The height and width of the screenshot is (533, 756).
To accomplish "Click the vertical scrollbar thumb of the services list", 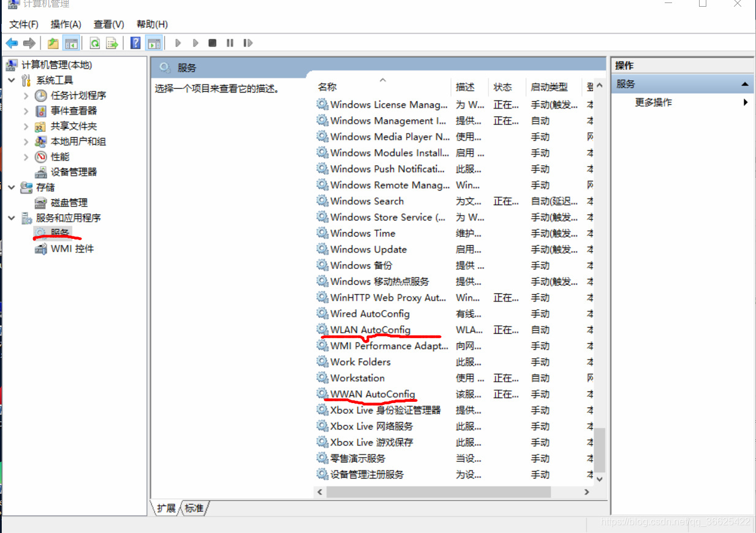I will point(600,450).
